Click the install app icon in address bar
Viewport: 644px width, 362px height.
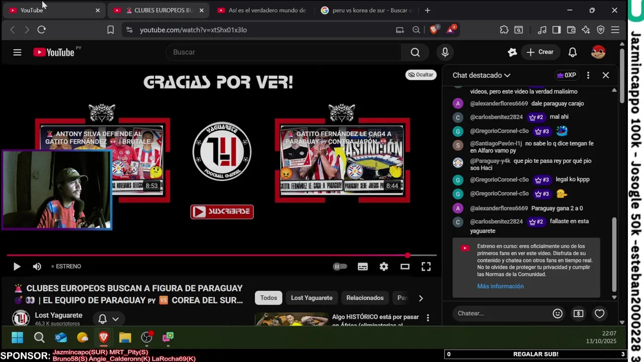[x=400, y=30]
